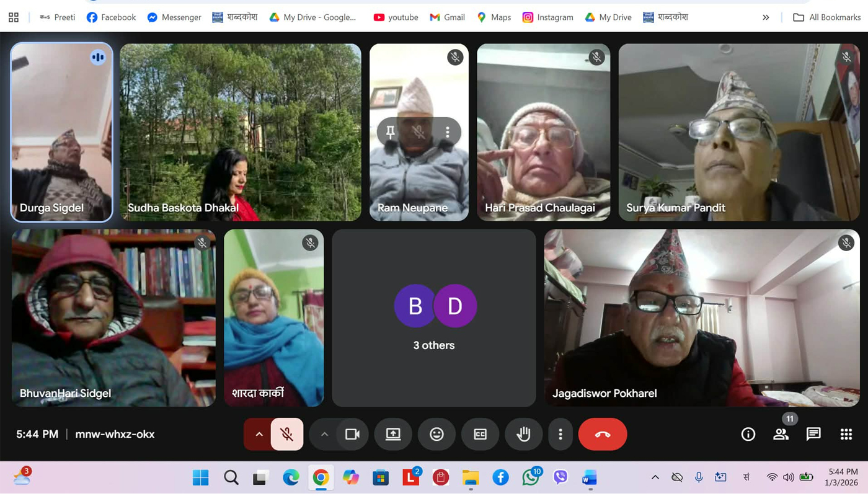Open more options on Ram Neupane's tile

448,132
